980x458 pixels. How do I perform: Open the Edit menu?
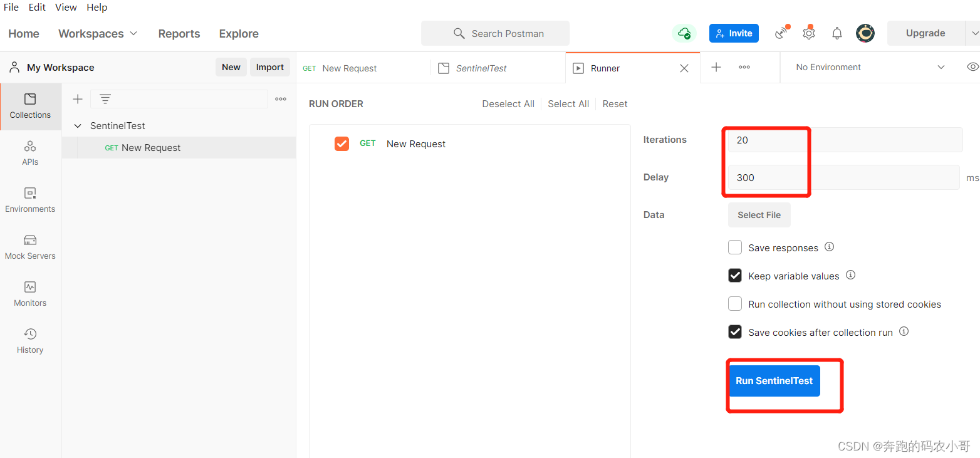pyautogui.click(x=37, y=8)
